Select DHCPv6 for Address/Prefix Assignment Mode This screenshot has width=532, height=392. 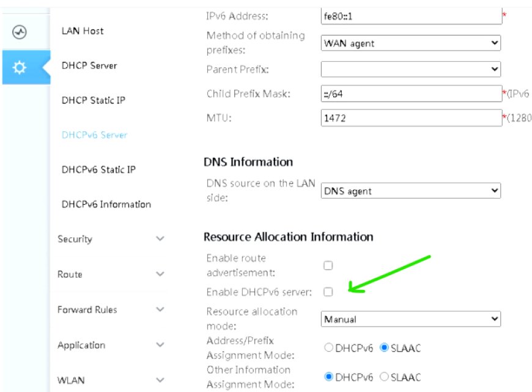click(328, 347)
